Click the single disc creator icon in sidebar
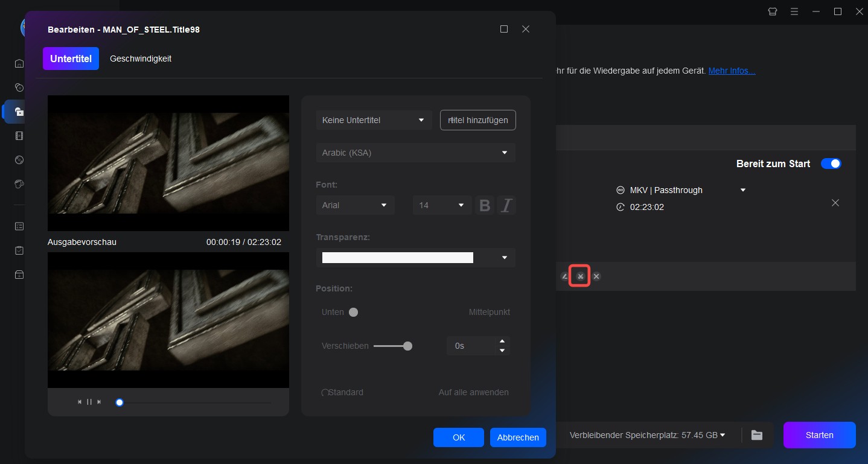Viewport: 868px width, 464px height. click(x=19, y=160)
